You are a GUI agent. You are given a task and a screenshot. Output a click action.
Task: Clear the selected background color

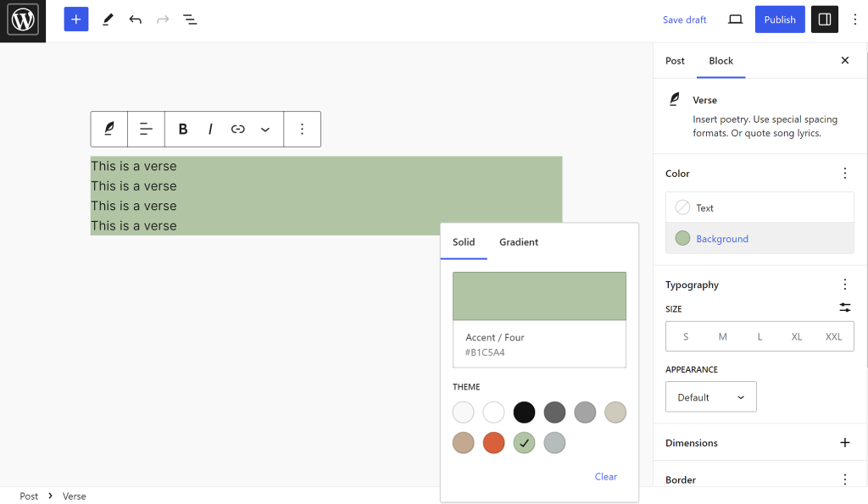coord(605,476)
